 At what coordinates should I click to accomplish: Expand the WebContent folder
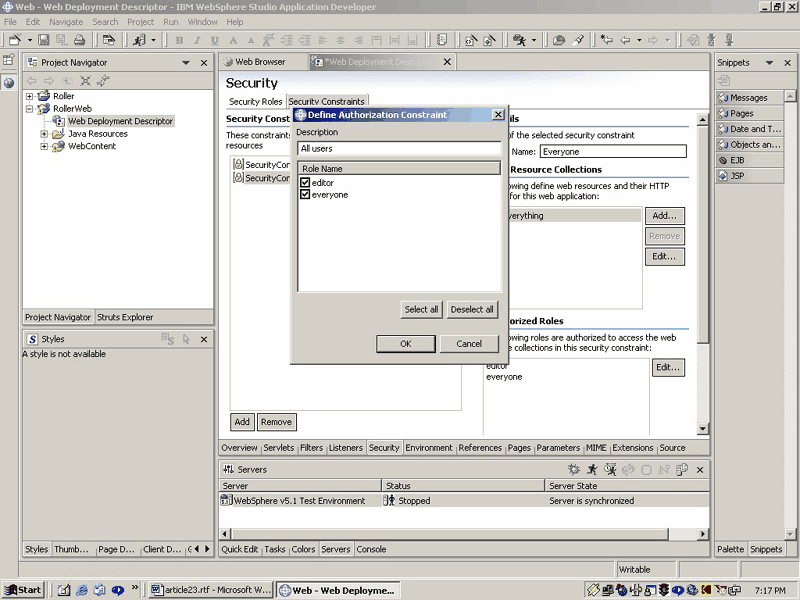pyautogui.click(x=44, y=146)
